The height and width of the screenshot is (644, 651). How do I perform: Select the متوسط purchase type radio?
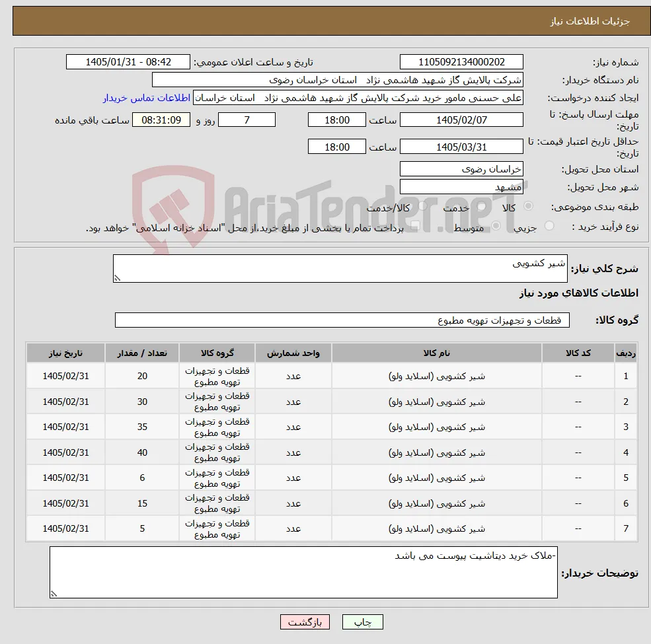496,226
